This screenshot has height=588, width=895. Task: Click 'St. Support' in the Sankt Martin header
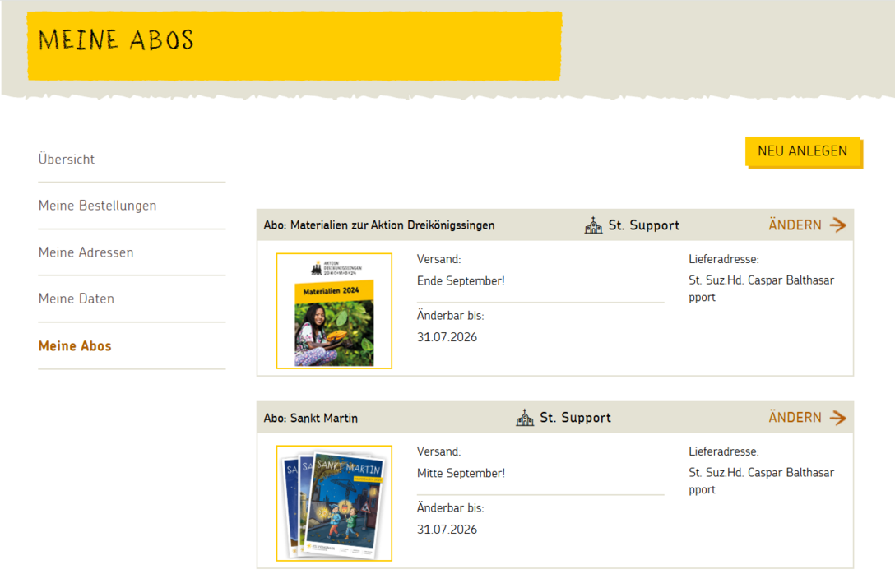click(575, 418)
